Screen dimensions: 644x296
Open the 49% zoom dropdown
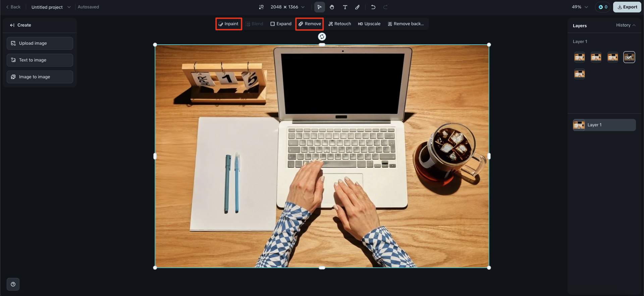580,7
